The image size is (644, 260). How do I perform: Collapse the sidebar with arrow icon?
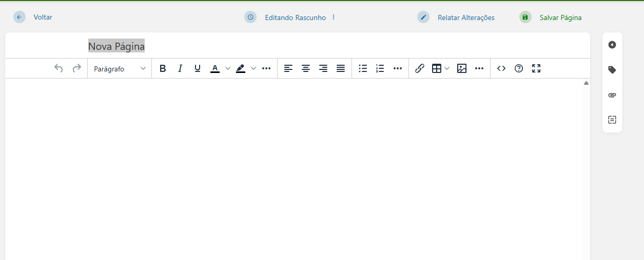click(x=612, y=45)
